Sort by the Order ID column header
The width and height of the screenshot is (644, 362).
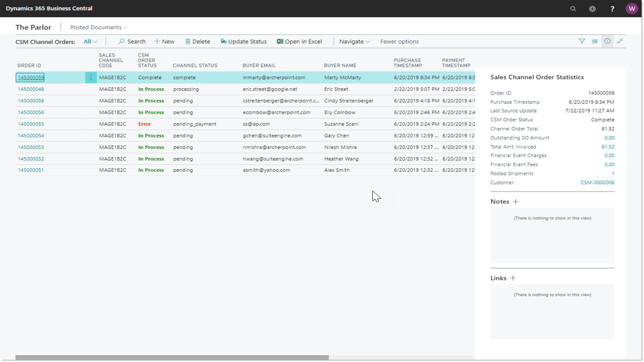coord(29,65)
